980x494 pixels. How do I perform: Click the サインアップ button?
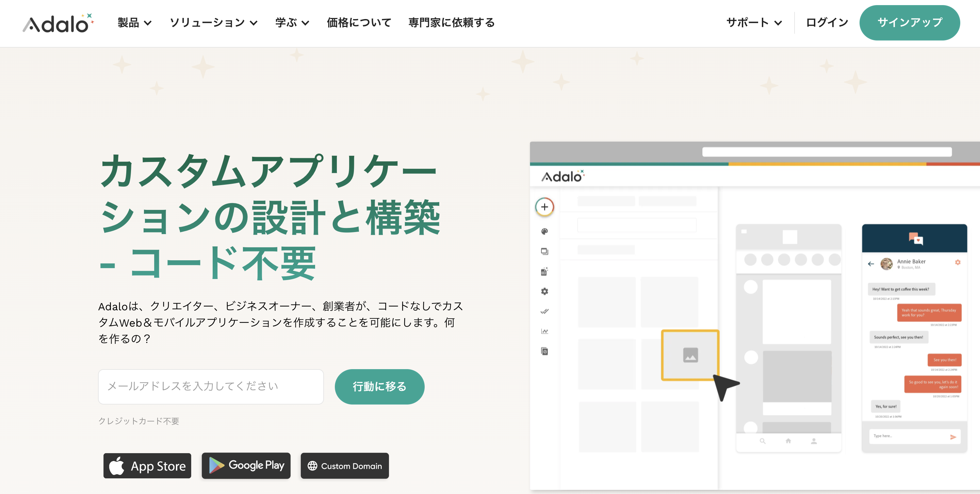[910, 23]
